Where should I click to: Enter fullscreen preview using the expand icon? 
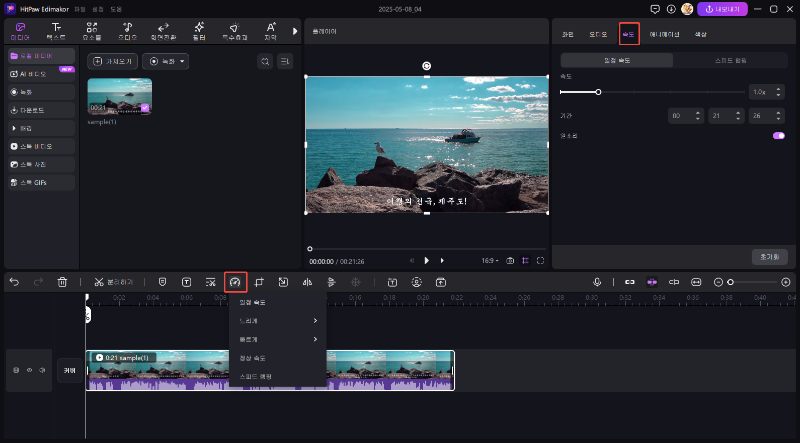coord(540,260)
